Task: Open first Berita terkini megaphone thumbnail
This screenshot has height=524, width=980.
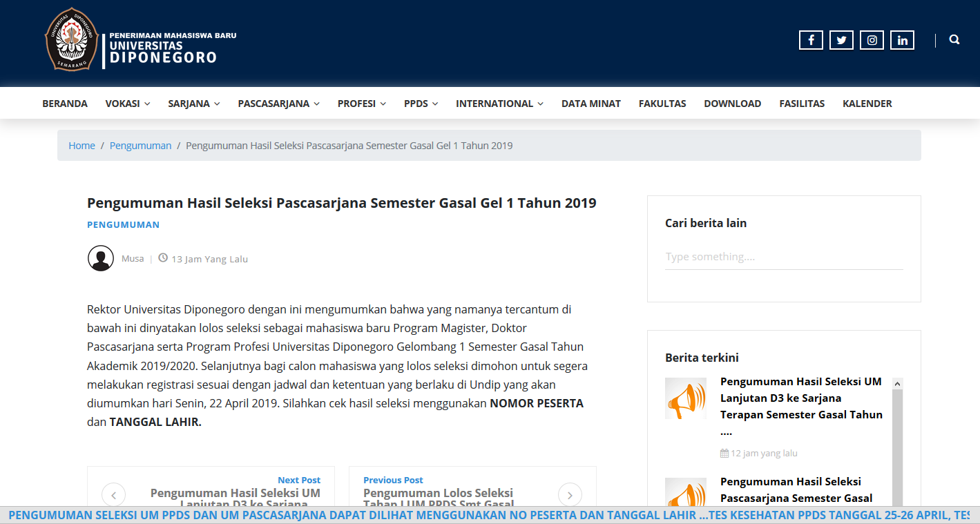Action: pyautogui.click(x=685, y=398)
